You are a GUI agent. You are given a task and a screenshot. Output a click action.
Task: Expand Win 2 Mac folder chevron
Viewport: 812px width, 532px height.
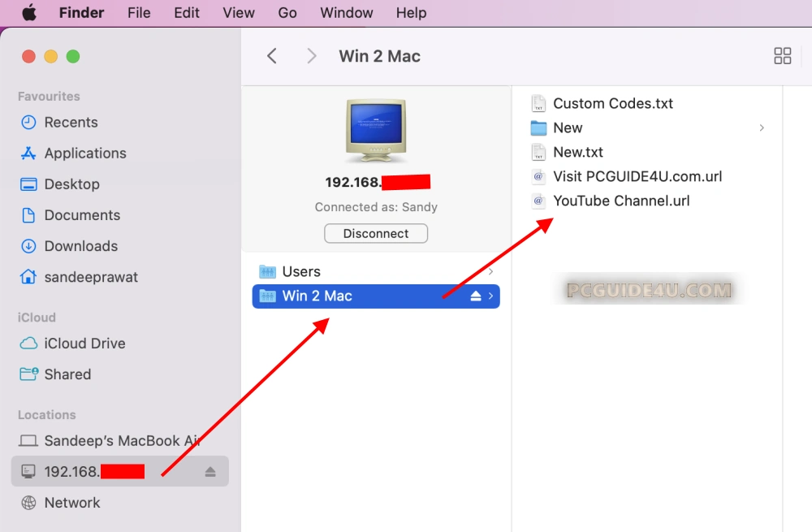point(490,296)
